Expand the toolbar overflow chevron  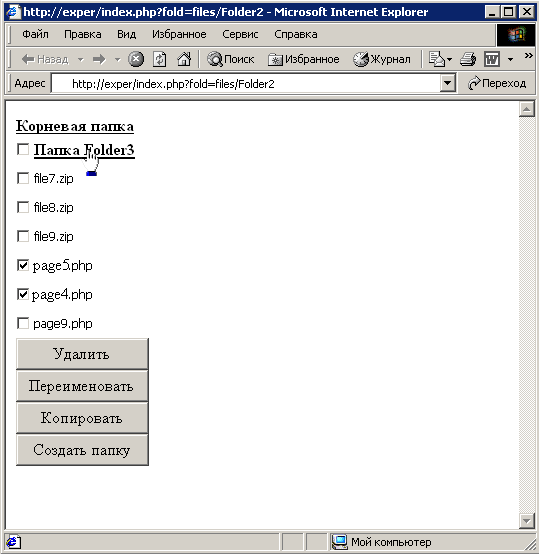point(528,56)
